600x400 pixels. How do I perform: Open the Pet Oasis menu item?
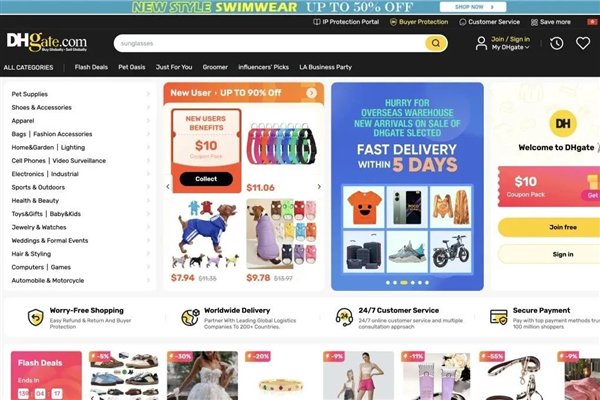coord(132,67)
